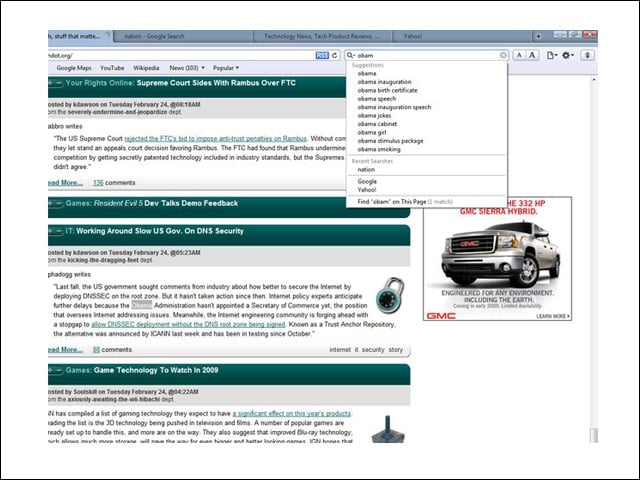Select 'obama stimulus package' suggestion
Viewport: 640px width, 480px height.
pyautogui.click(x=427, y=141)
